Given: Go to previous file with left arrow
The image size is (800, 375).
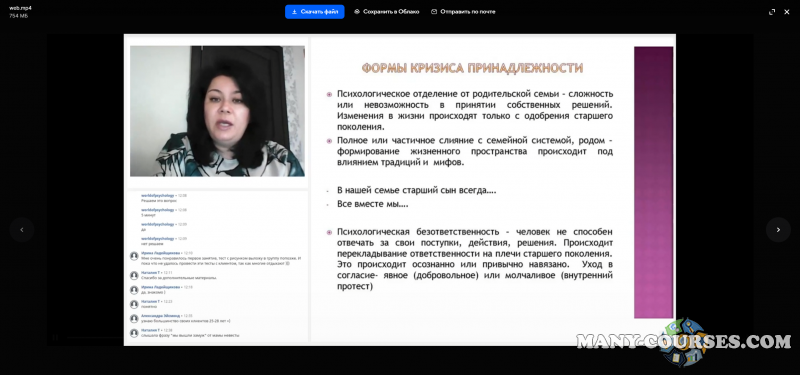Looking at the screenshot, I should [x=21, y=230].
